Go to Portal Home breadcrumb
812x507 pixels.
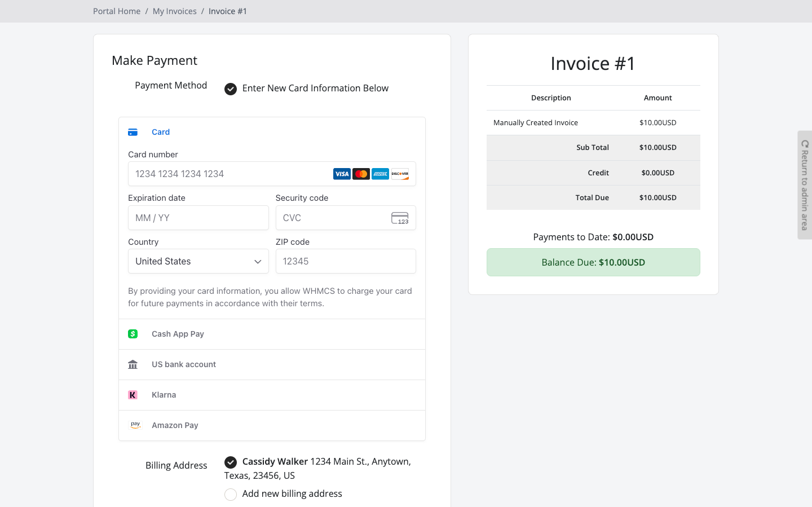[x=117, y=11]
